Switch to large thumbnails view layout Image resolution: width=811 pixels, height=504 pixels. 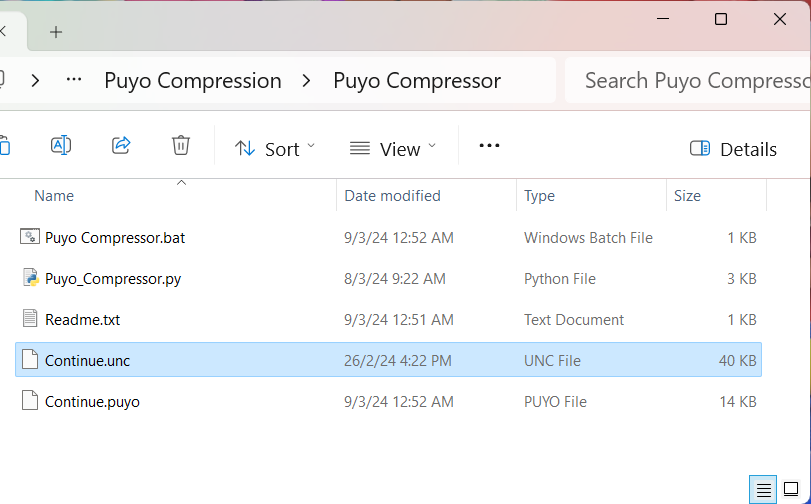tap(791, 489)
